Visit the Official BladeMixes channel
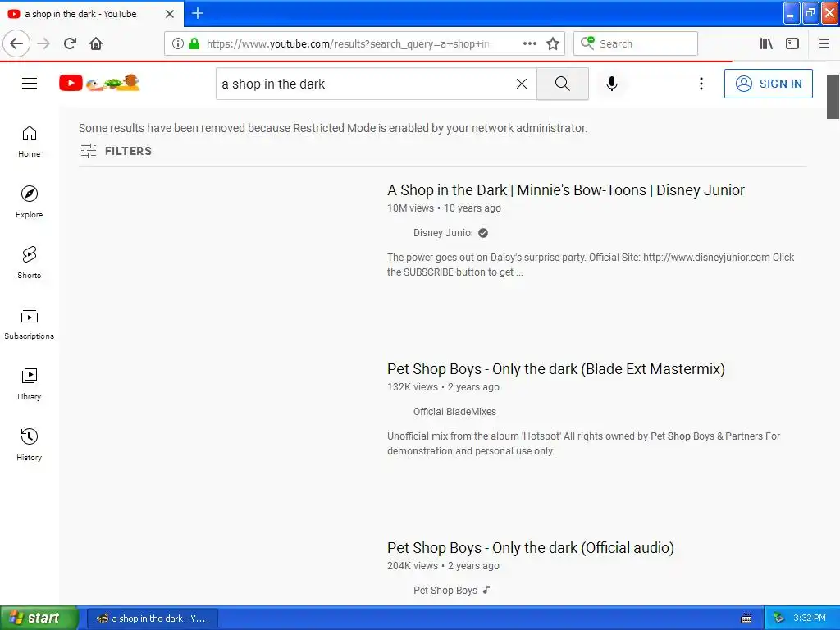The width and height of the screenshot is (840, 630). [x=454, y=412]
